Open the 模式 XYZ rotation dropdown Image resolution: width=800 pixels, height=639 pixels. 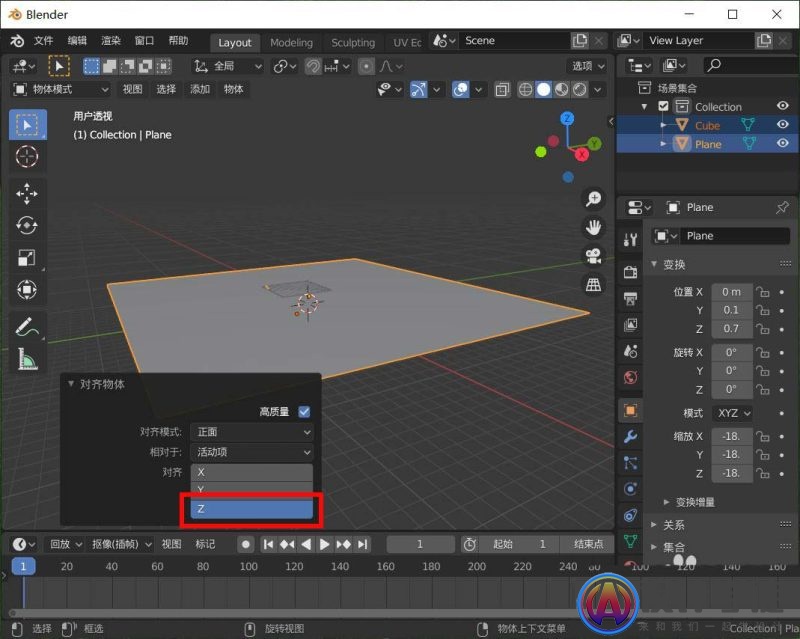[x=733, y=413]
